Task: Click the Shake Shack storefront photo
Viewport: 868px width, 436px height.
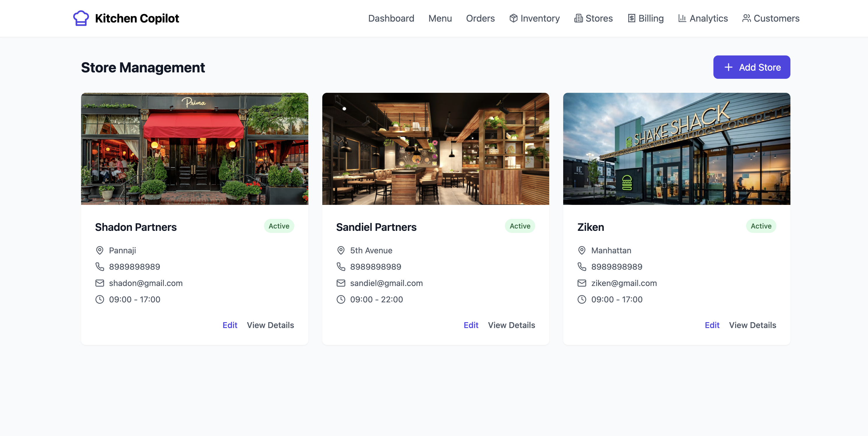Action: (x=677, y=149)
